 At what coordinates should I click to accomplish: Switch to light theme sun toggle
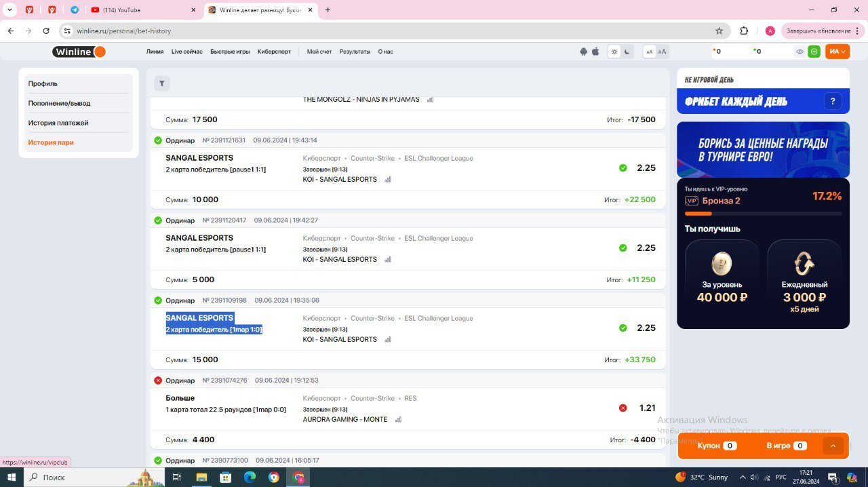coord(614,52)
